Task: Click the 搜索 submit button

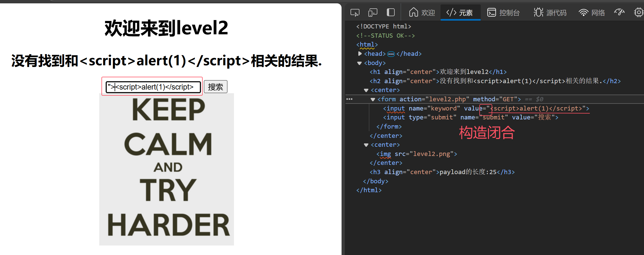Action: coord(216,87)
